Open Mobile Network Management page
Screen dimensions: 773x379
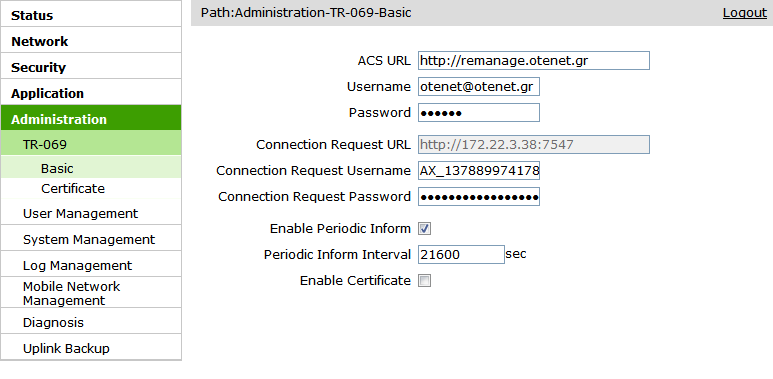(x=91, y=294)
